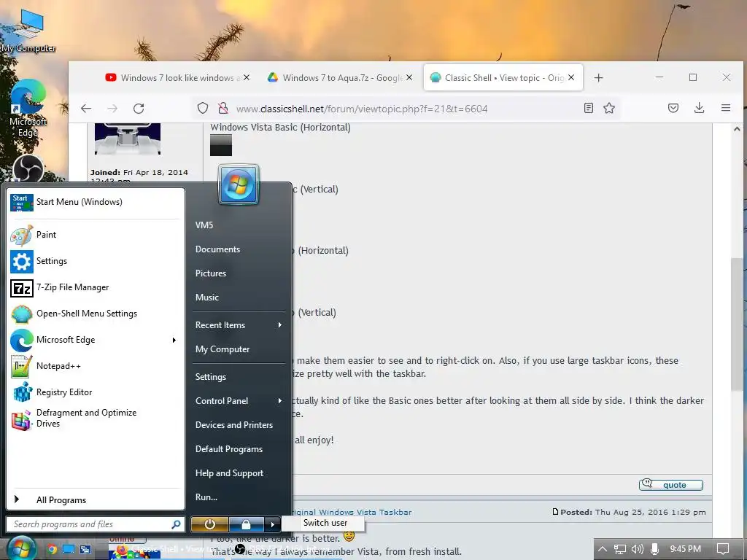Expand the Microsoft Edge jump list arrow
This screenshot has height=560, width=747.
tap(174, 340)
